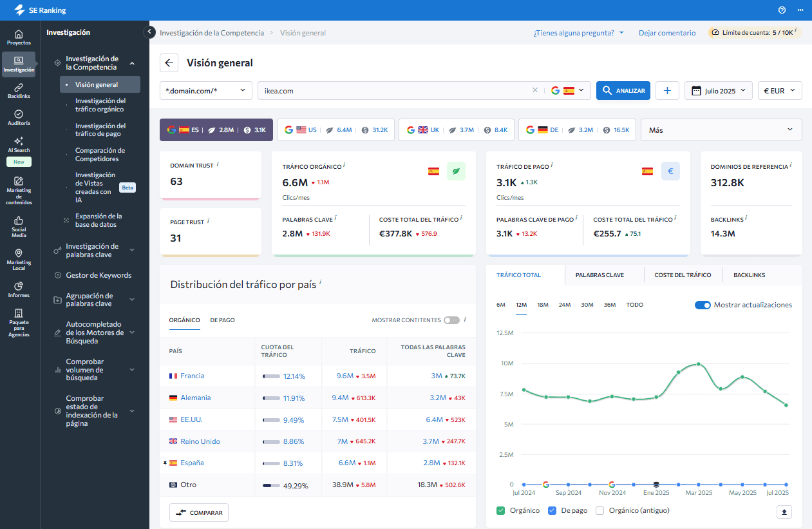Click the euro icon in Tráfico de pago
Viewport: 812px width, 529px height.
pos(670,171)
